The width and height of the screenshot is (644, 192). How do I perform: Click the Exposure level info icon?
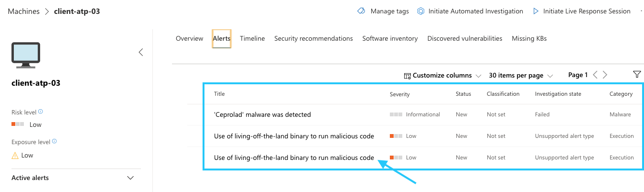54,142
